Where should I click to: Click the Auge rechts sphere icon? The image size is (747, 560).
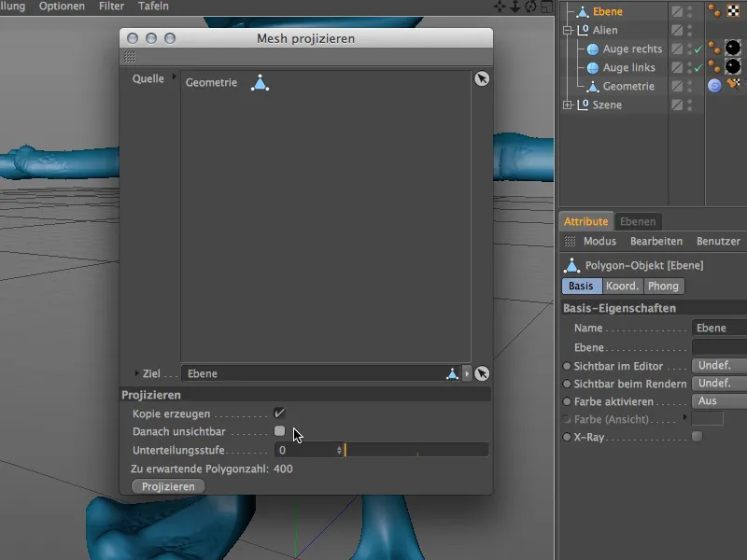coord(593,49)
